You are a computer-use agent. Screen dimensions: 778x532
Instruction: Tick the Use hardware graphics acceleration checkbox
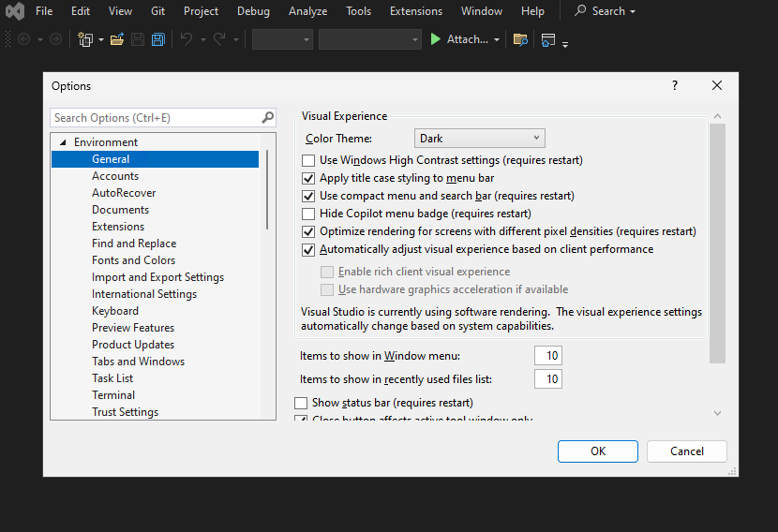(x=327, y=289)
